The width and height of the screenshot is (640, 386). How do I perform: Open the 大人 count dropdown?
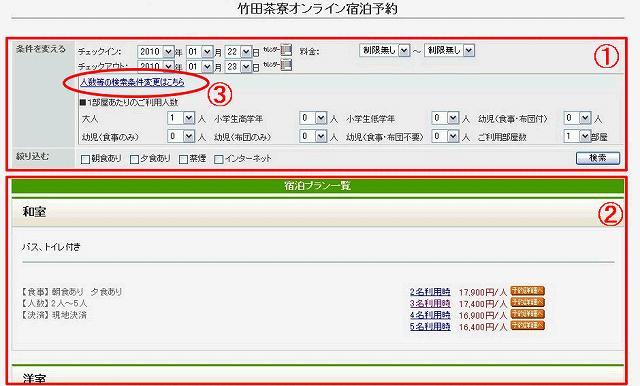point(181,118)
